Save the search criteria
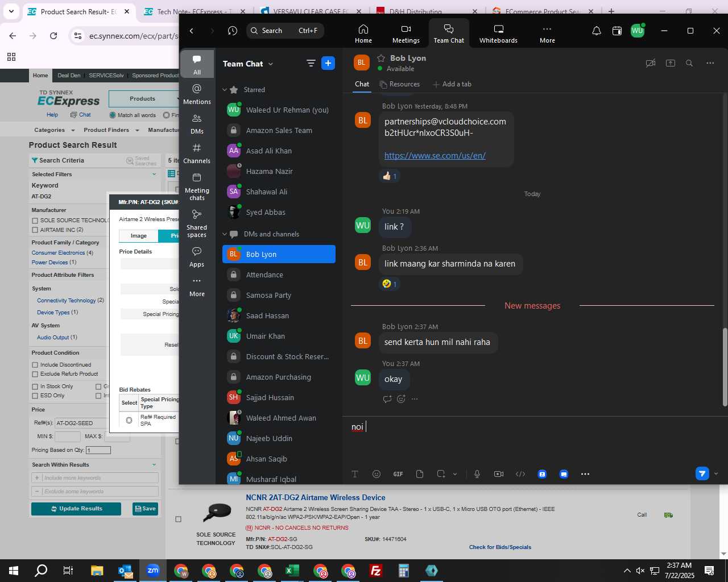Image resolution: width=728 pixels, height=582 pixels. coord(145,509)
